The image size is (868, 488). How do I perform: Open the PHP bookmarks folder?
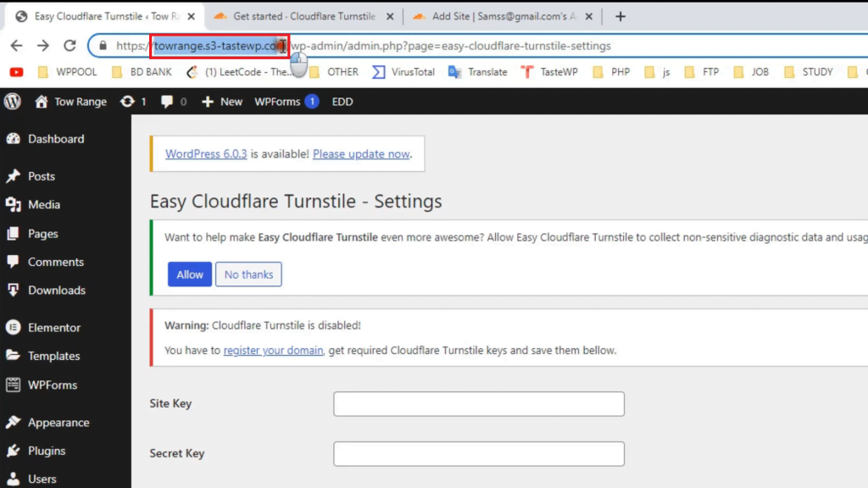coord(611,72)
